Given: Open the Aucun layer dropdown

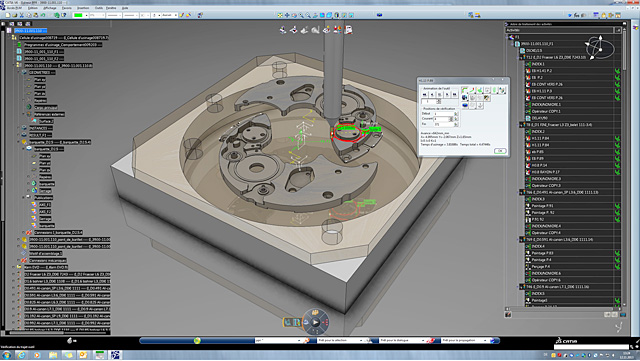Looking at the screenshot, I should (x=169, y=15).
